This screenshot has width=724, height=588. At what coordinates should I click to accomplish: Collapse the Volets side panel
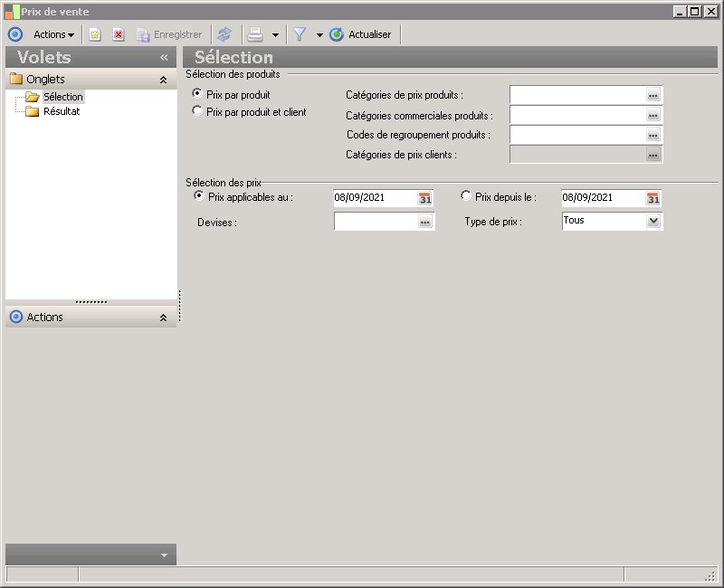[164, 57]
